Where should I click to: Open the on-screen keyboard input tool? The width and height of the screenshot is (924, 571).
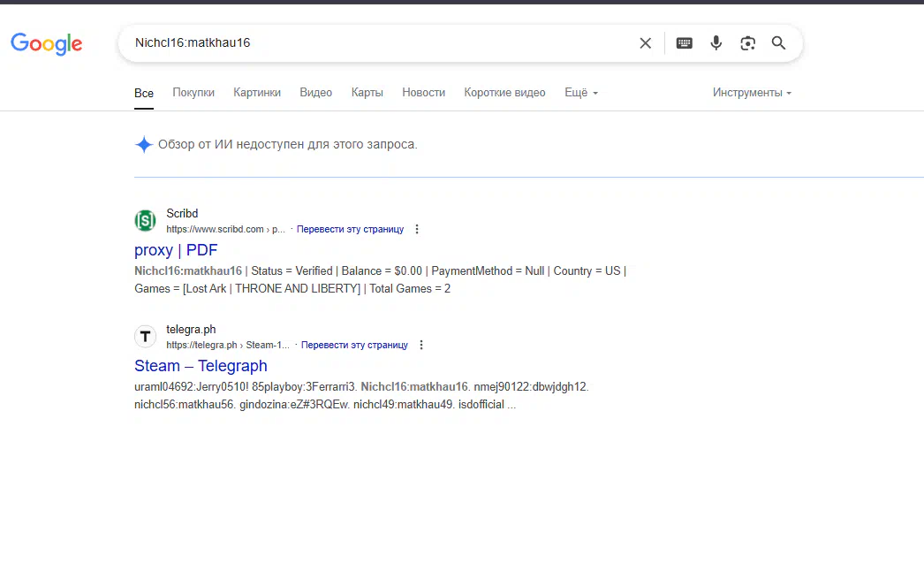coord(684,43)
